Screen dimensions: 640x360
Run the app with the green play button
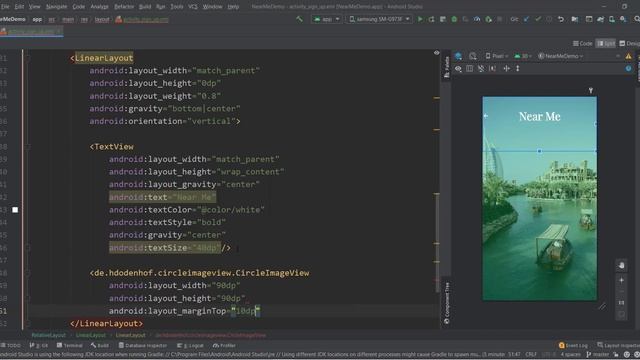420,19
